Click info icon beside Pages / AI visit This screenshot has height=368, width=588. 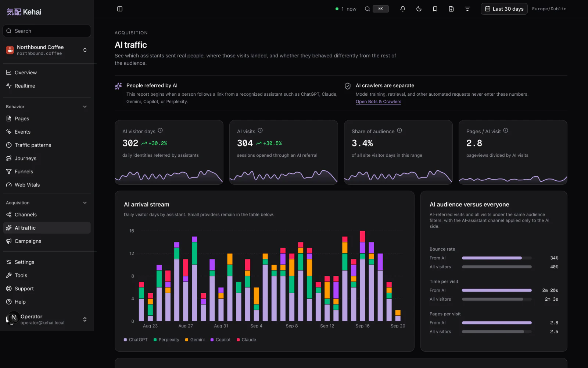[x=506, y=131]
